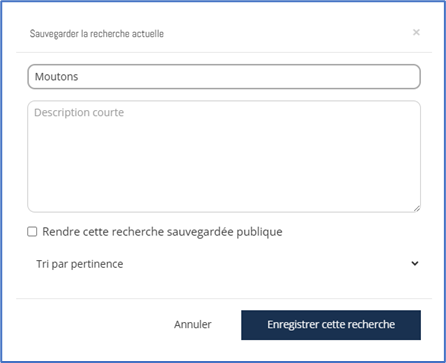Click the 'Description courte' placeholder text

click(79, 113)
